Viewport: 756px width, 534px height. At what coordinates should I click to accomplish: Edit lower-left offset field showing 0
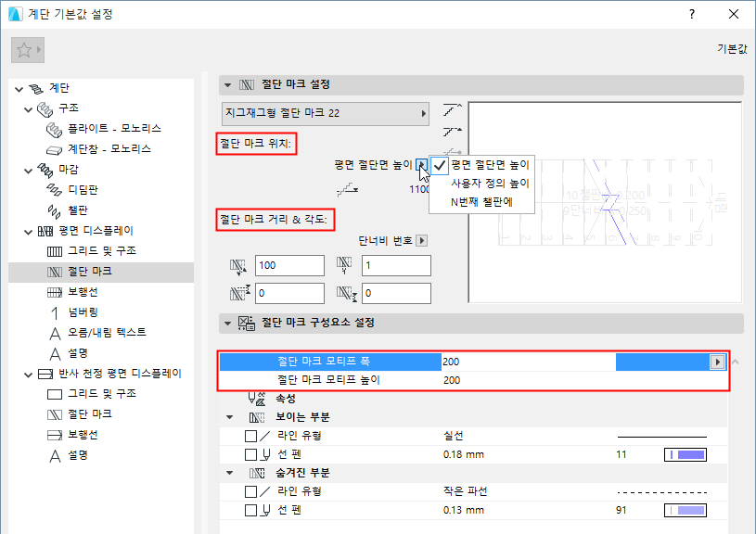[x=289, y=294]
